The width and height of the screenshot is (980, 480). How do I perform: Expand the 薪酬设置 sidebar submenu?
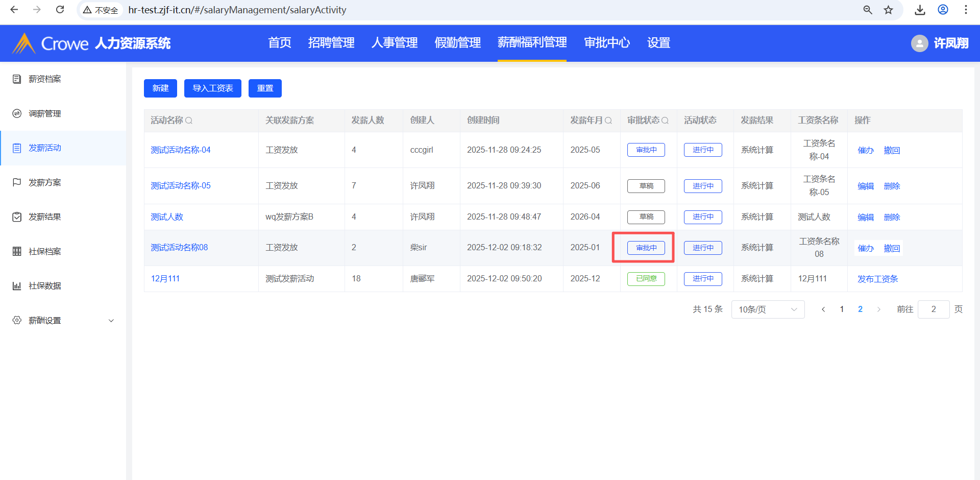111,321
